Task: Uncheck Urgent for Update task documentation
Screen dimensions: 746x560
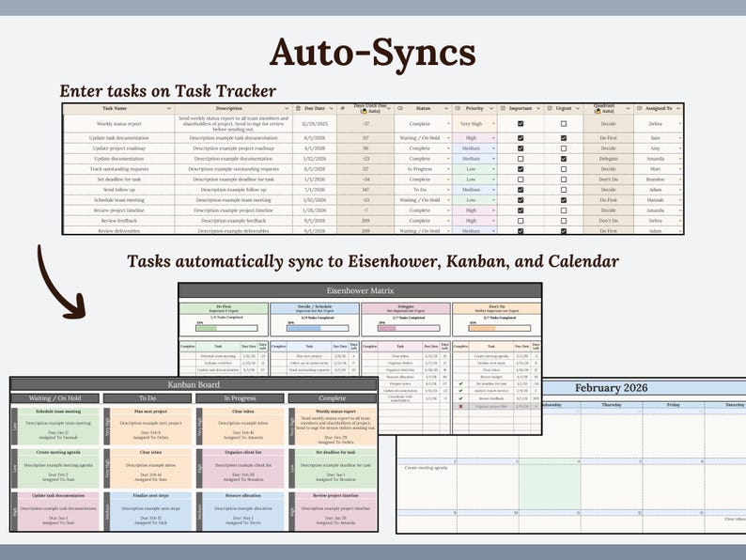Action: click(x=564, y=138)
